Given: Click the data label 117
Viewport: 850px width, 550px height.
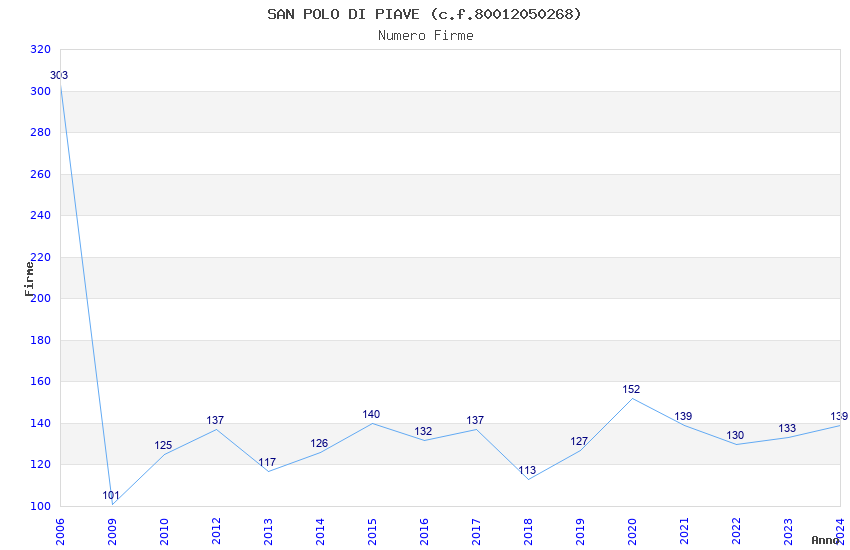Looking at the screenshot, I should coord(267,462).
